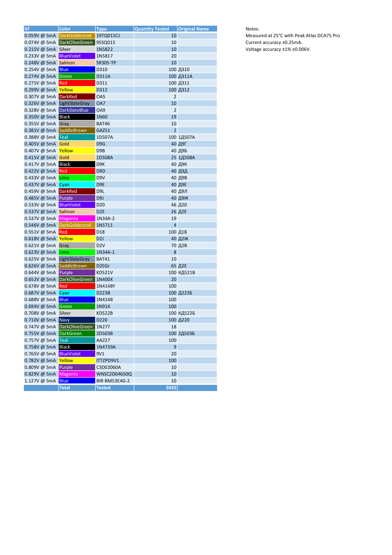Select the D2EGr type cell

click(x=115, y=266)
